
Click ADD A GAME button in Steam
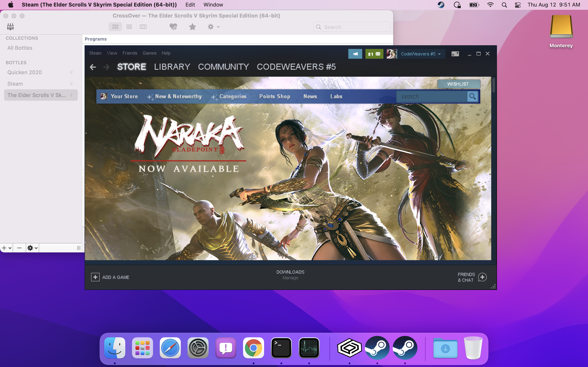(110, 277)
